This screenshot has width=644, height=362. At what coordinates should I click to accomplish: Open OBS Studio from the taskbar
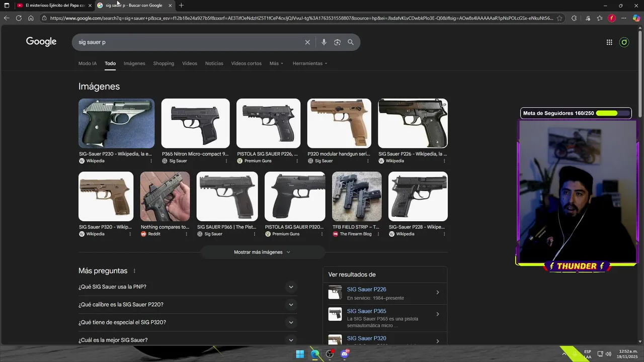point(330,354)
